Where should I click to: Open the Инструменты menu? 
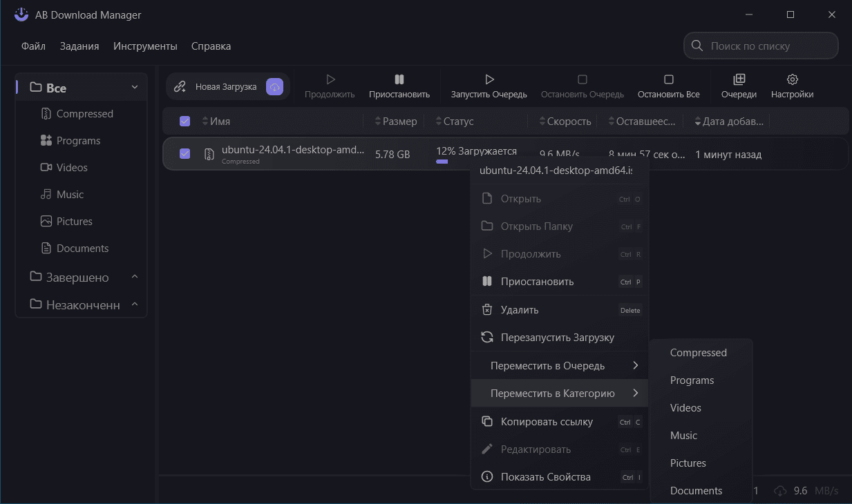tap(145, 46)
